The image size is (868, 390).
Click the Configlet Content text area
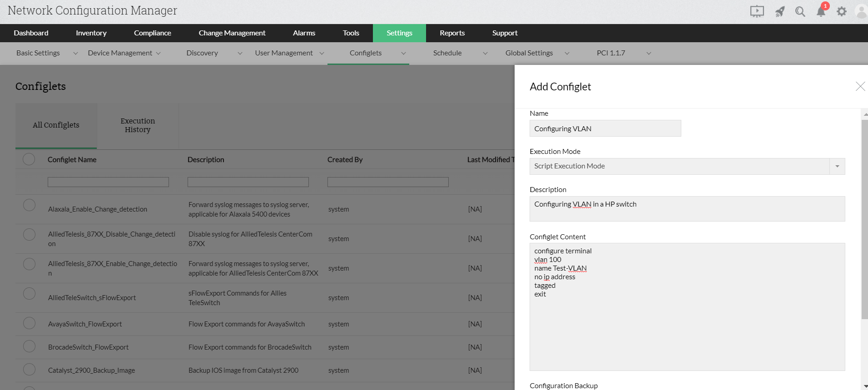[x=687, y=307]
